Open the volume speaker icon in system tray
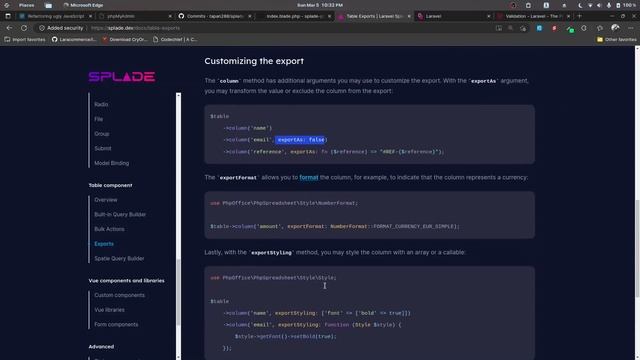The height and width of the screenshot is (360, 640). pos(599,5)
